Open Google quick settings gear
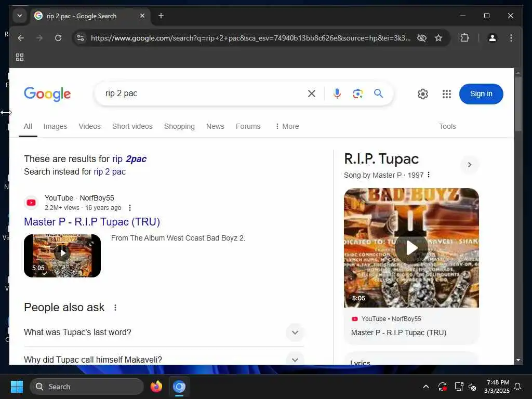Image resolution: width=532 pixels, height=399 pixels. (x=423, y=94)
